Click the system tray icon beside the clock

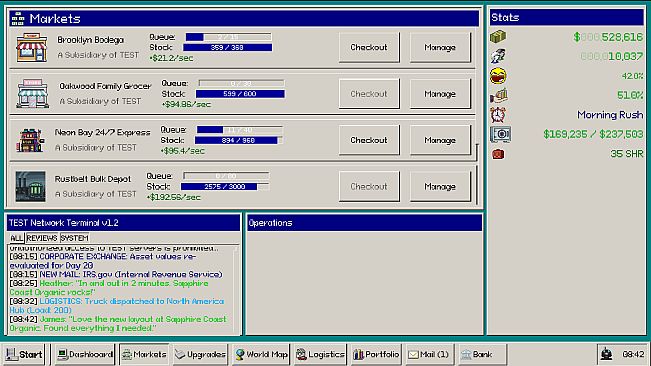tap(607, 354)
